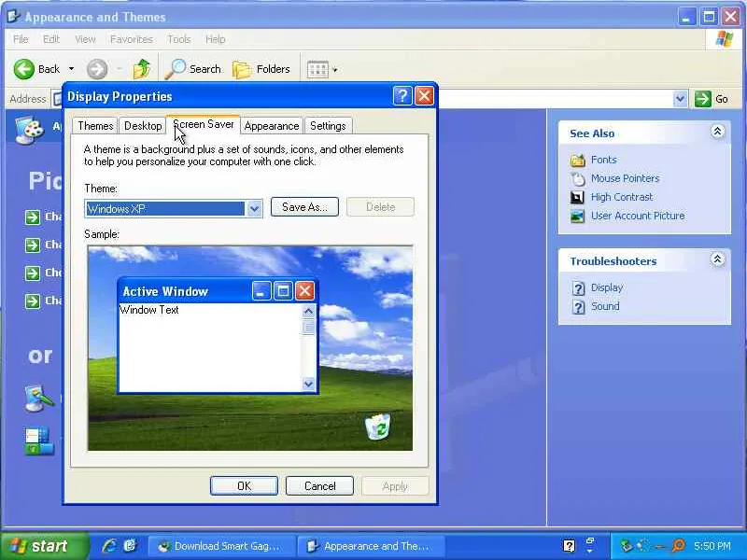Open the Appearance tab

[272, 126]
